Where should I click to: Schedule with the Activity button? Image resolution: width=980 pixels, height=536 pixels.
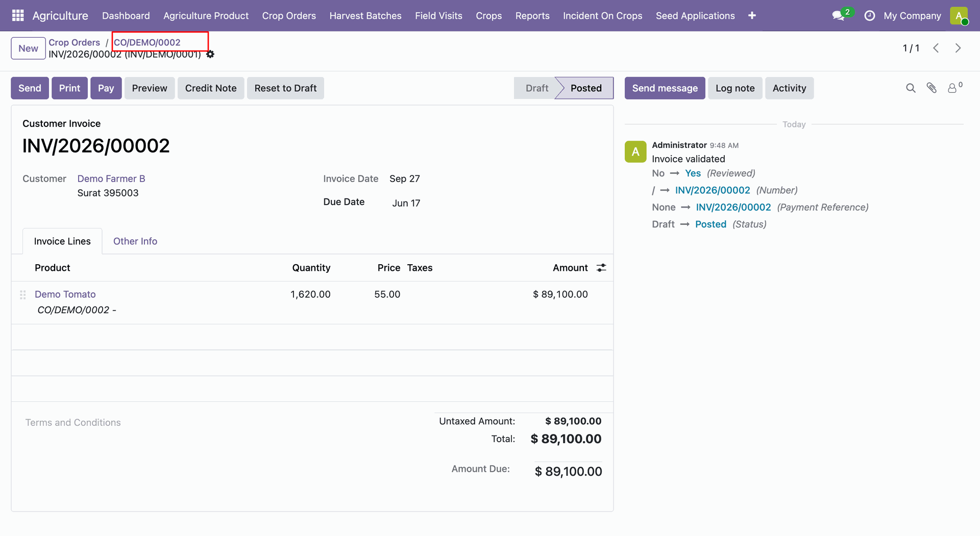click(x=789, y=88)
